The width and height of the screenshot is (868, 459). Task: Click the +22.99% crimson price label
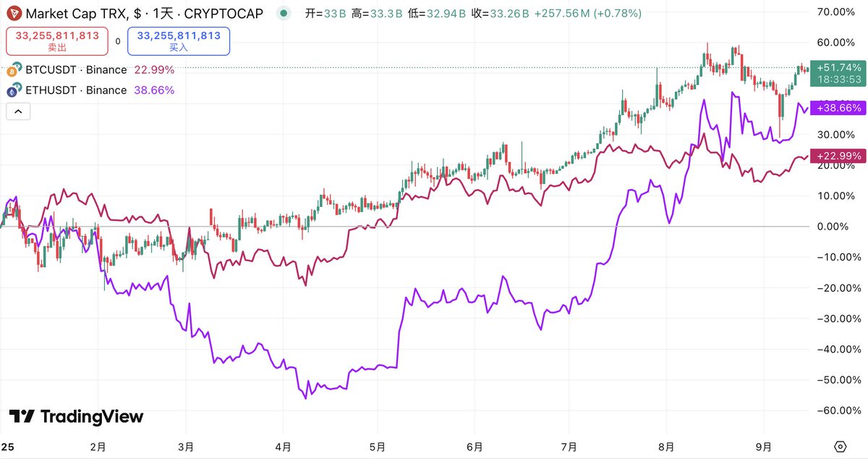(838, 156)
